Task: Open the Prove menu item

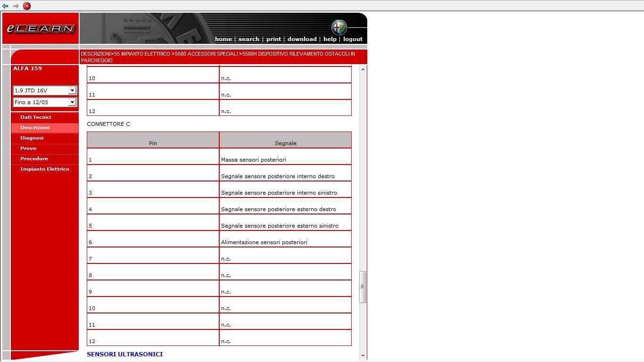Action: pos(28,148)
